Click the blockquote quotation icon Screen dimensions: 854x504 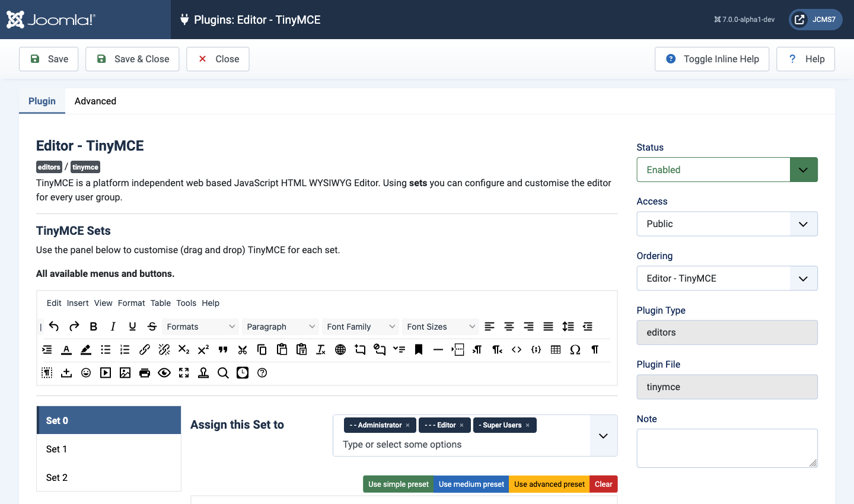point(223,349)
